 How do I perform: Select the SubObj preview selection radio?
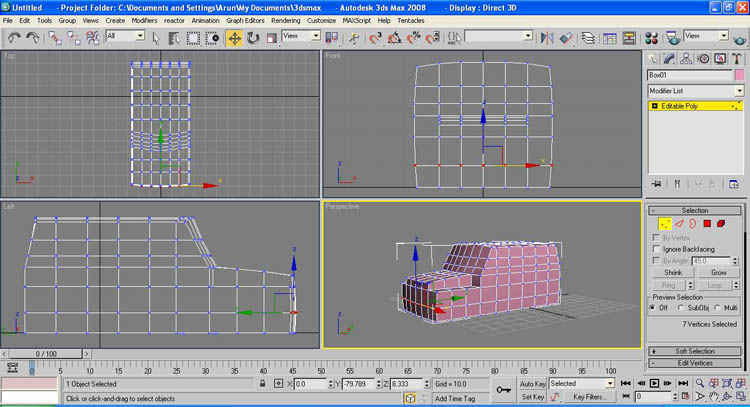pyautogui.click(x=681, y=308)
